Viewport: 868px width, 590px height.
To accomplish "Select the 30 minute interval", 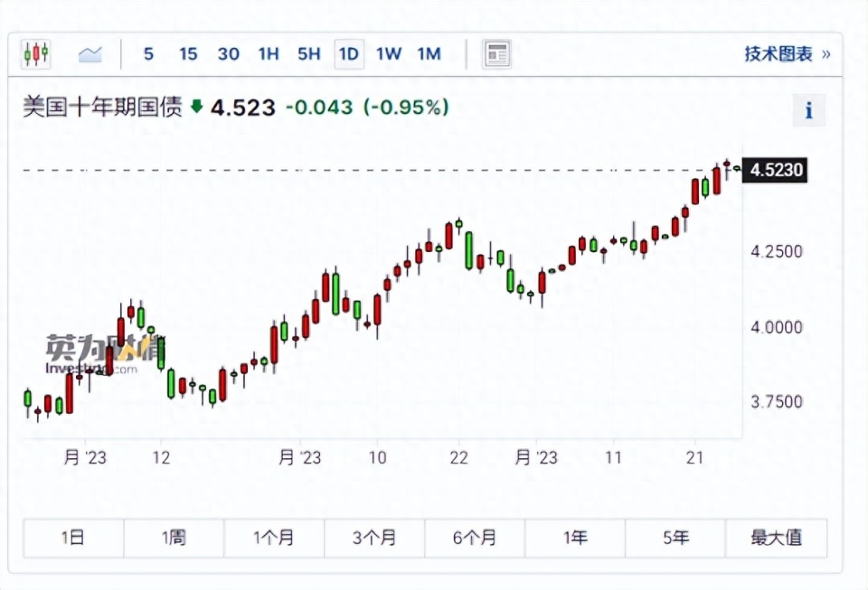I will [x=228, y=54].
